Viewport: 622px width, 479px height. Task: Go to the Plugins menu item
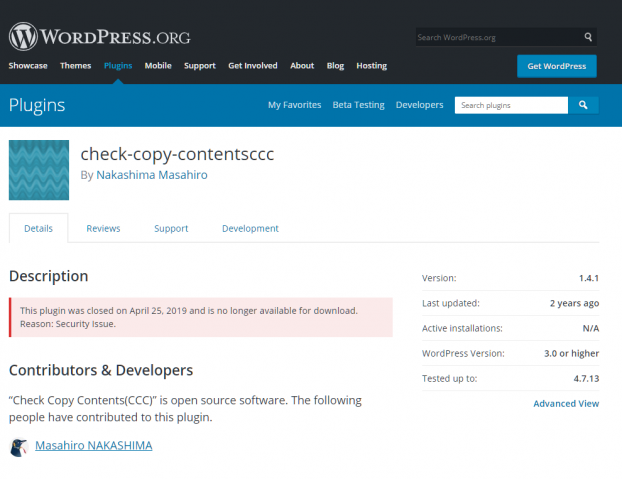(118, 66)
